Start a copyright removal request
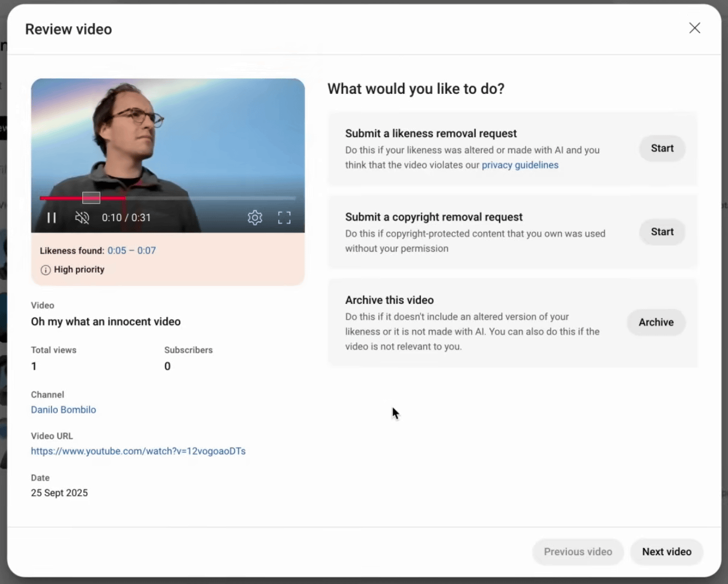 click(x=662, y=232)
